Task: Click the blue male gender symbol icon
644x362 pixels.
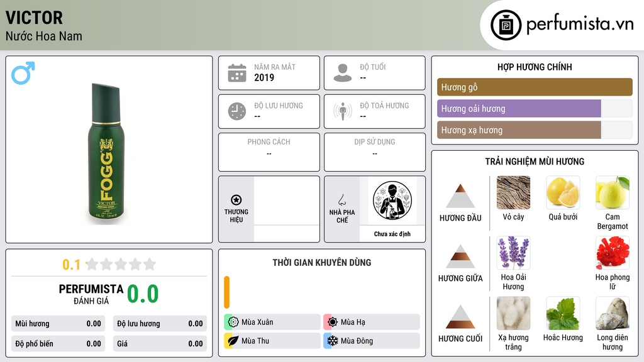Action: pos(23,73)
